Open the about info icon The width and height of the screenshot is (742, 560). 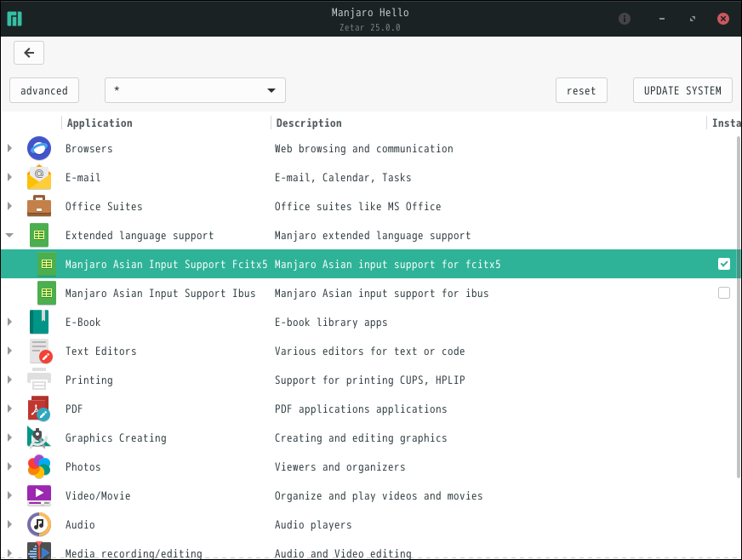(x=625, y=19)
